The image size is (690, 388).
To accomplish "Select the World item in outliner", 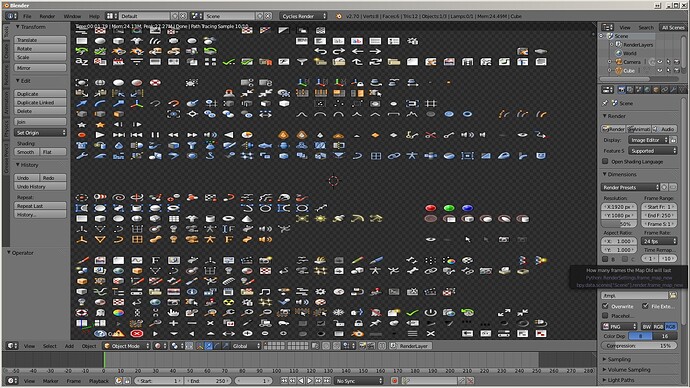I will tap(630, 53).
